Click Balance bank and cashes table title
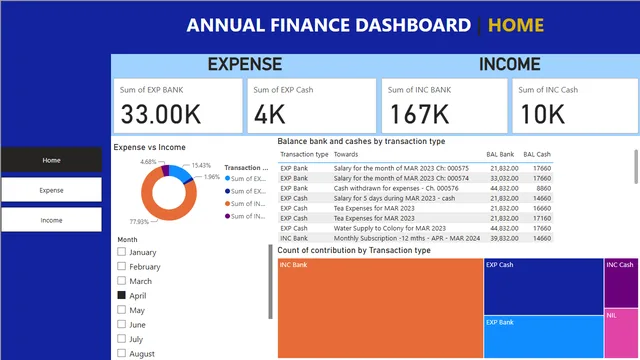 361,141
